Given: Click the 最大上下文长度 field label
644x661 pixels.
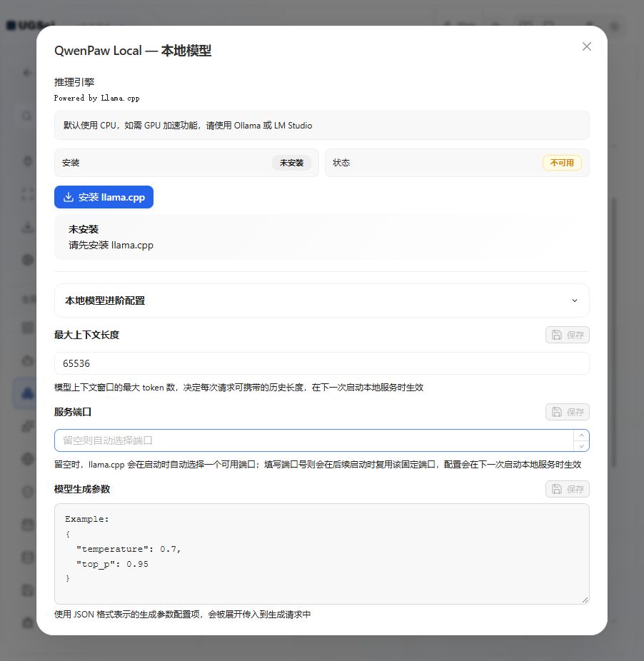Looking at the screenshot, I should 87,335.
